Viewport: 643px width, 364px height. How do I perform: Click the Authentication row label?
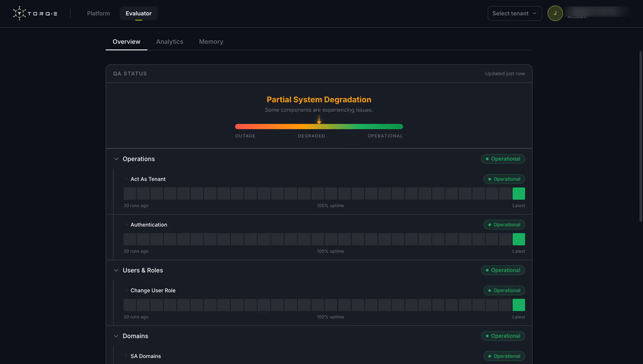(x=149, y=224)
